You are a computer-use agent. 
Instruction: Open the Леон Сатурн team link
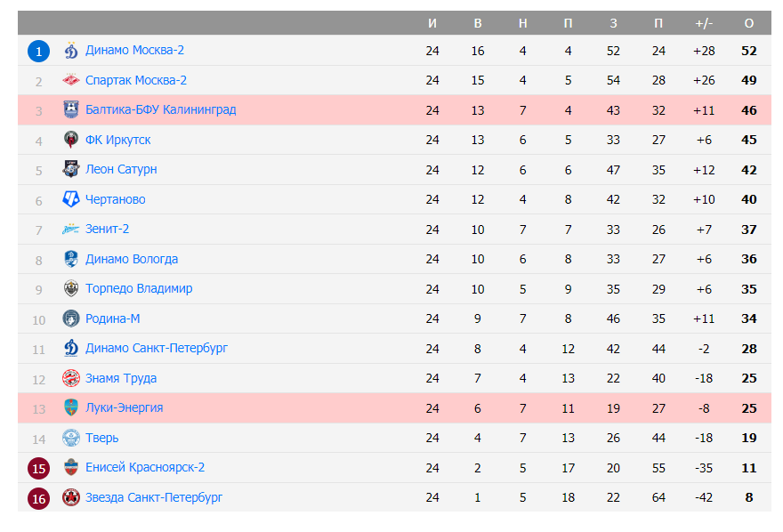pos(121,170)
